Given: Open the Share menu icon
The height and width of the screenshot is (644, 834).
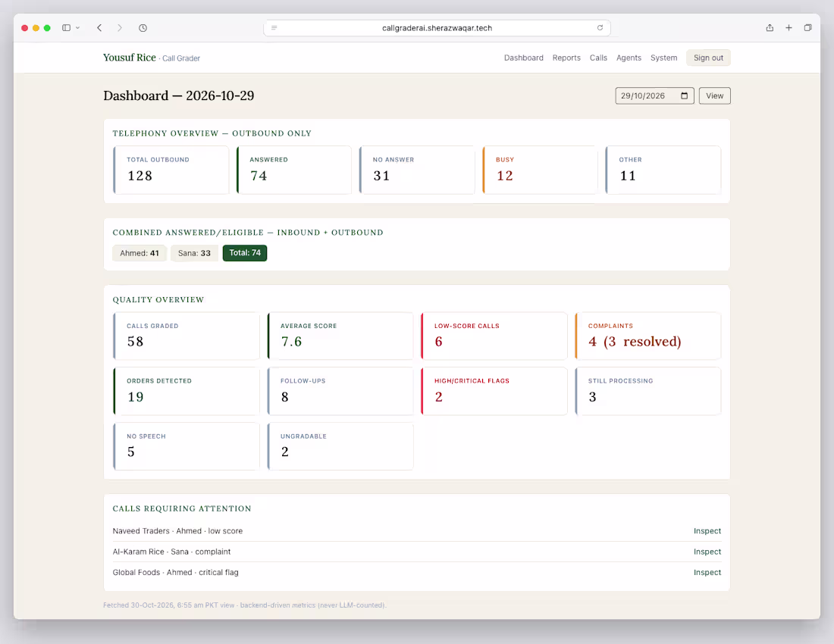Looking at the screenshot, I should click(x=770, y=27).
